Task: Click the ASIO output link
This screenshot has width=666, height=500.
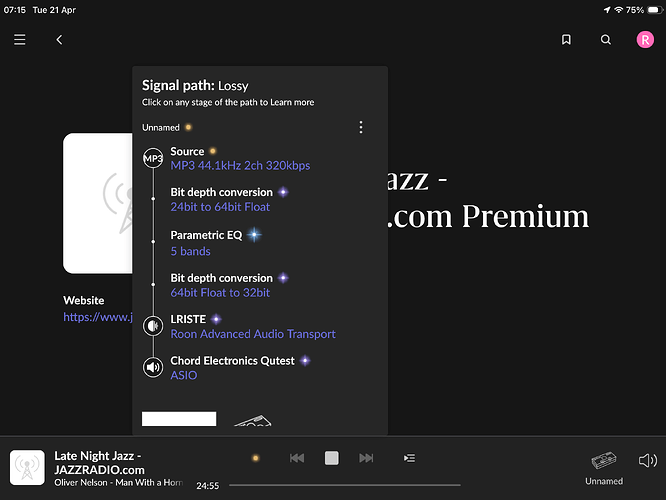Action: tap(183, 375)
